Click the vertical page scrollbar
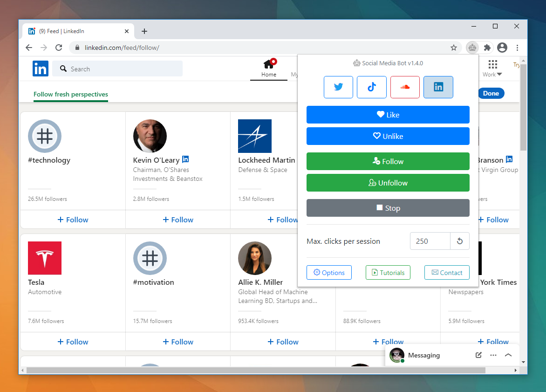546x392 pixels. [523, 107]
